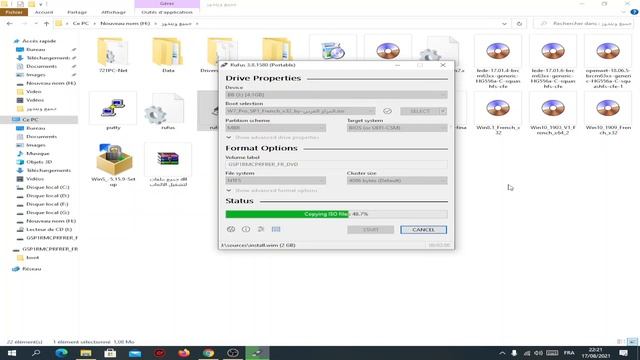This screenshot has width=640, height=360.
Task: Select Lecteur de CD (I:) in sidebar
Action: coord(49,229)
